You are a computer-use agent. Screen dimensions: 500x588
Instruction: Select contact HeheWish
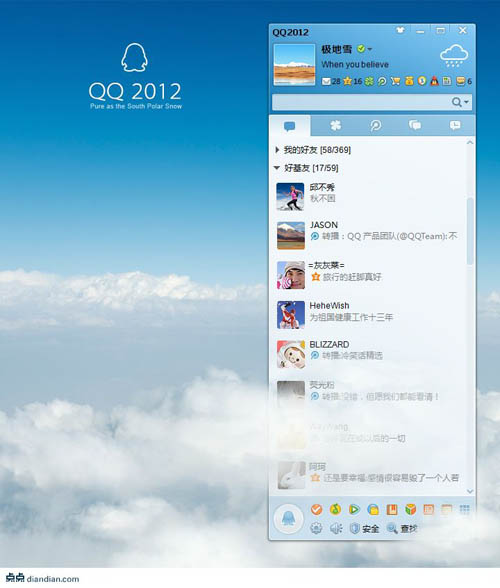pyautogui.click(x=369, y=315)
